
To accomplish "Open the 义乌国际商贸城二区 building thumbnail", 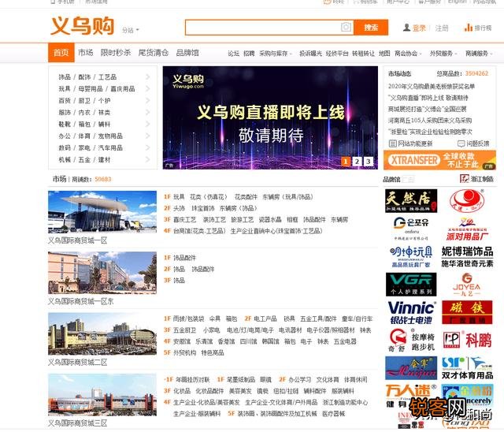I will [x=102, y=333].
